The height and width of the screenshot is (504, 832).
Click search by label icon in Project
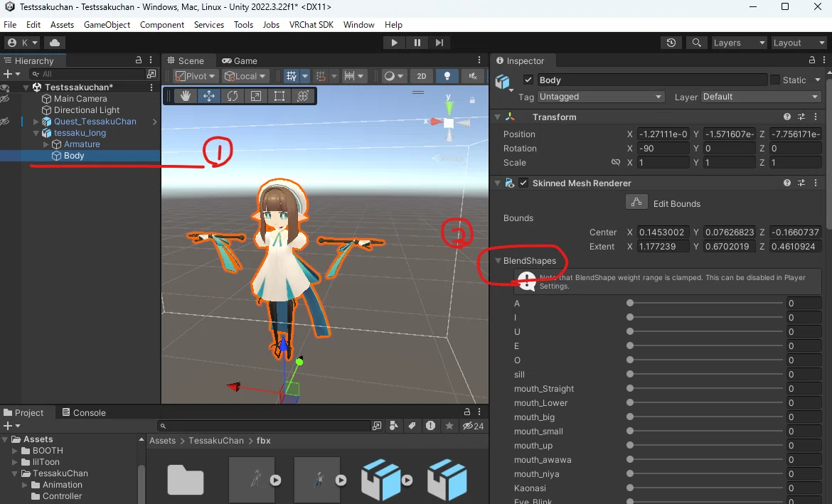click(412, 426)
